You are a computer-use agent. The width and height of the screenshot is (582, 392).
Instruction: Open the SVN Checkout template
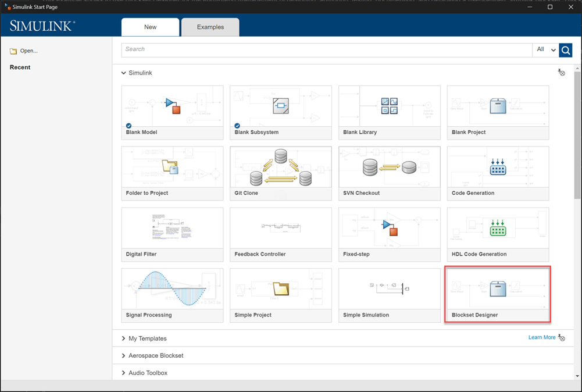(x=389, y=173)
